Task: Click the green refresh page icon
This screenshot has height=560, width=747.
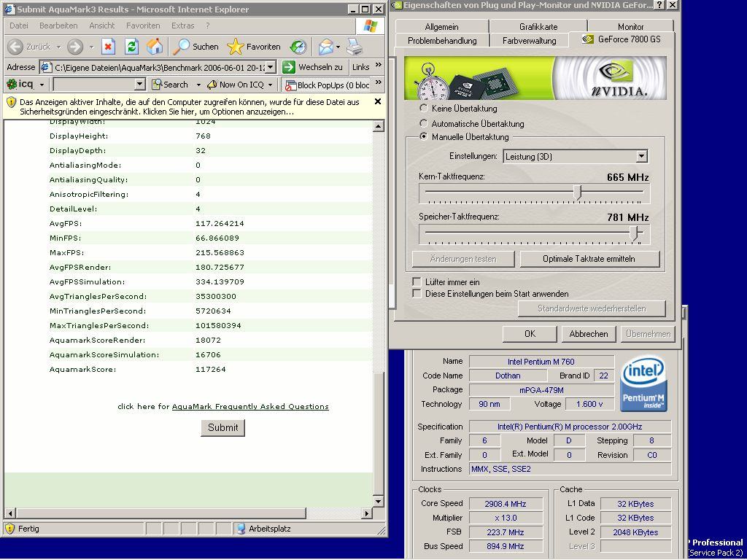Action: click(x=131, y=47)
